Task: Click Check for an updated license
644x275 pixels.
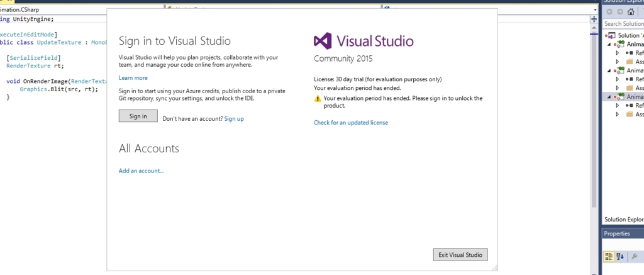Action: click(351, 123)
